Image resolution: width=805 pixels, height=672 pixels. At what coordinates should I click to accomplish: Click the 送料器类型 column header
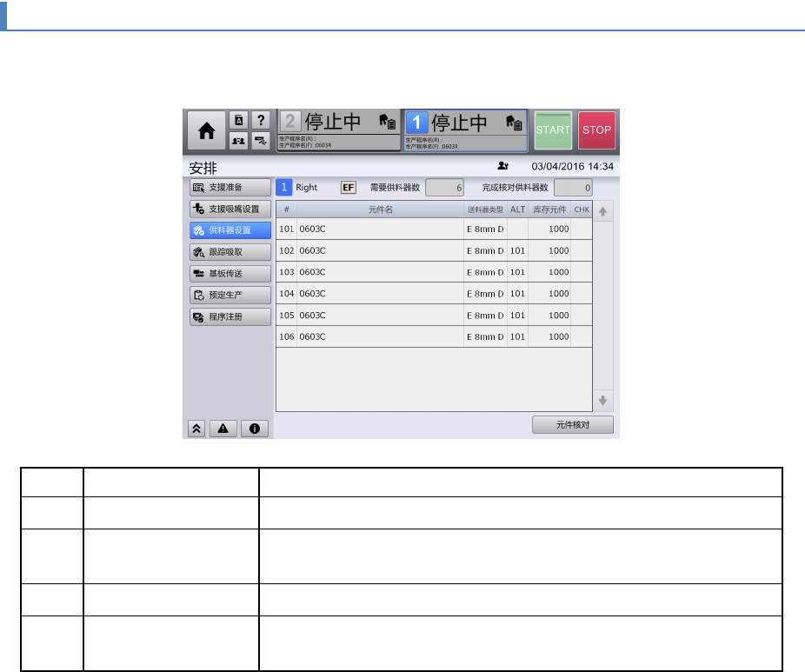coord(485,210)
